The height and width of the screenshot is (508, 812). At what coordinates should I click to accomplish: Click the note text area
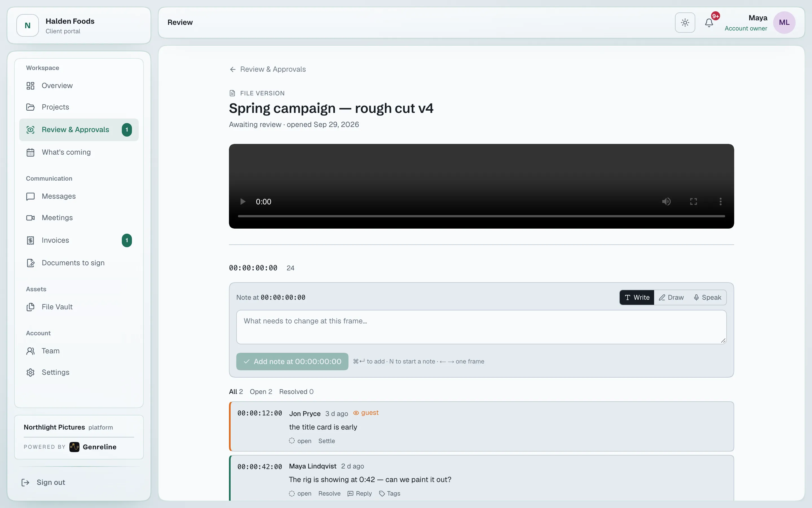coord(481,327)
